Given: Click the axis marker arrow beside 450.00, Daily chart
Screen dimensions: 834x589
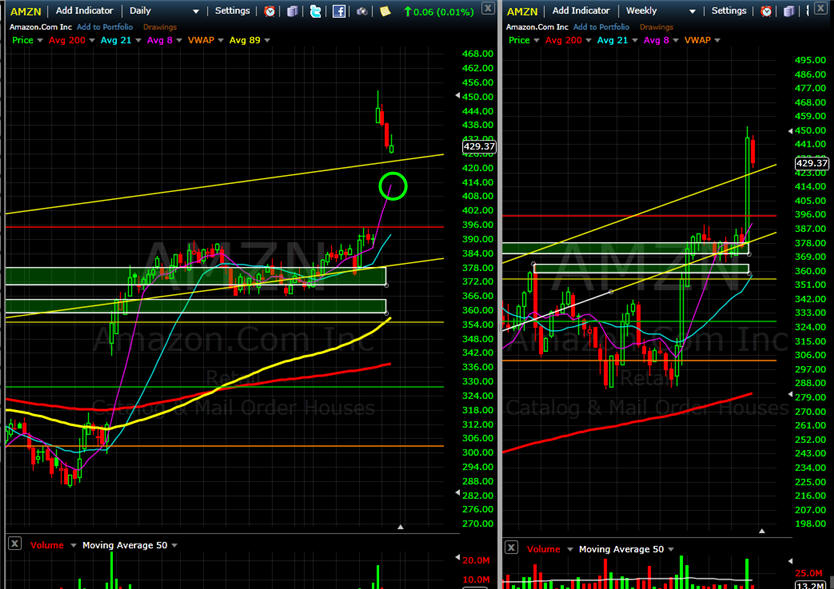Looking at the screenshot, I should coord(457,95).
